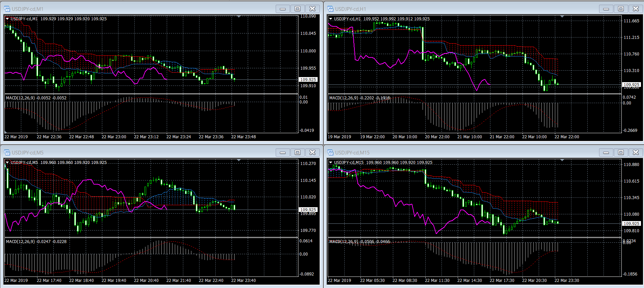
Task: Click the 22 Mar 23:30 time label
Action: tap(567, 281)
